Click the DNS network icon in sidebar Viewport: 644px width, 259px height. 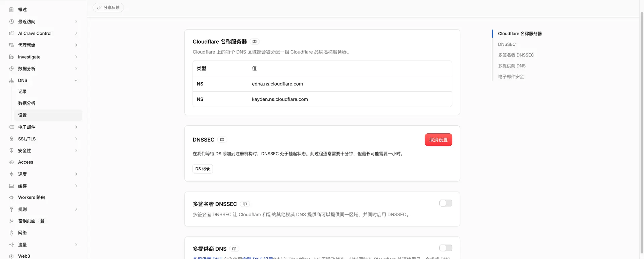pos(11,80)
